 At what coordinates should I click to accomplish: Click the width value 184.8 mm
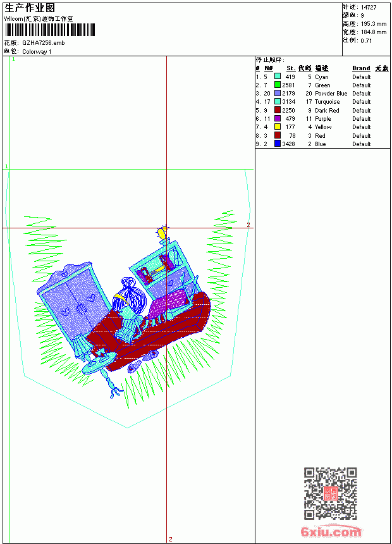pos(374,32)
